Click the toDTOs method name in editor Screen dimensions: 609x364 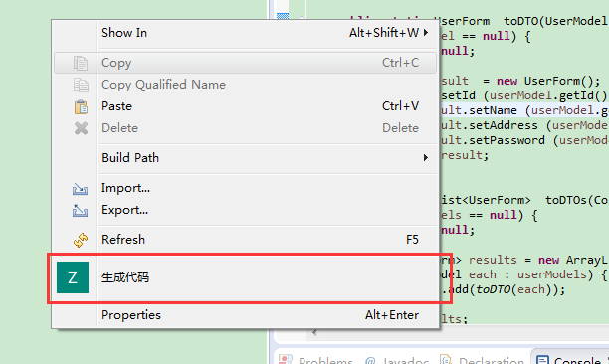point(566,200)
